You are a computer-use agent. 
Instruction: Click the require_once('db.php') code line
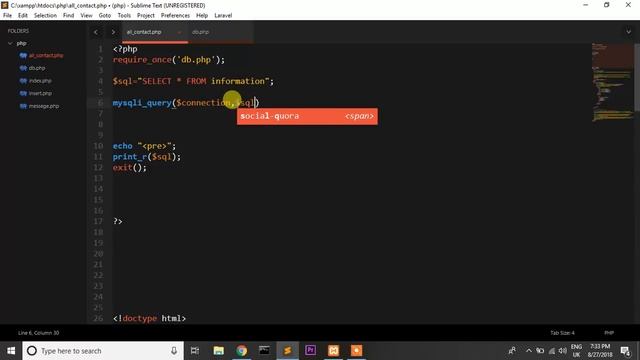click(169, 60)
